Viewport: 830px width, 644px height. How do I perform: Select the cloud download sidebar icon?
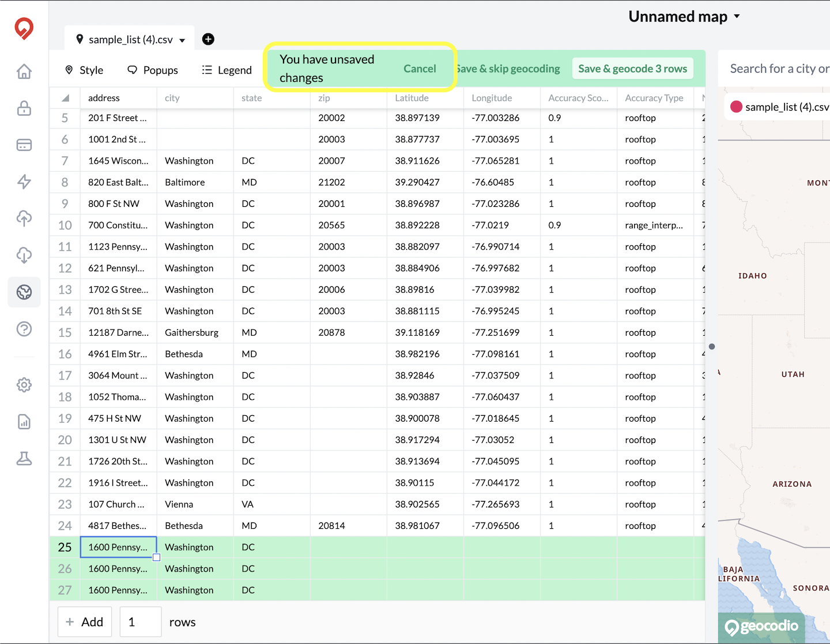coord(24,255)
